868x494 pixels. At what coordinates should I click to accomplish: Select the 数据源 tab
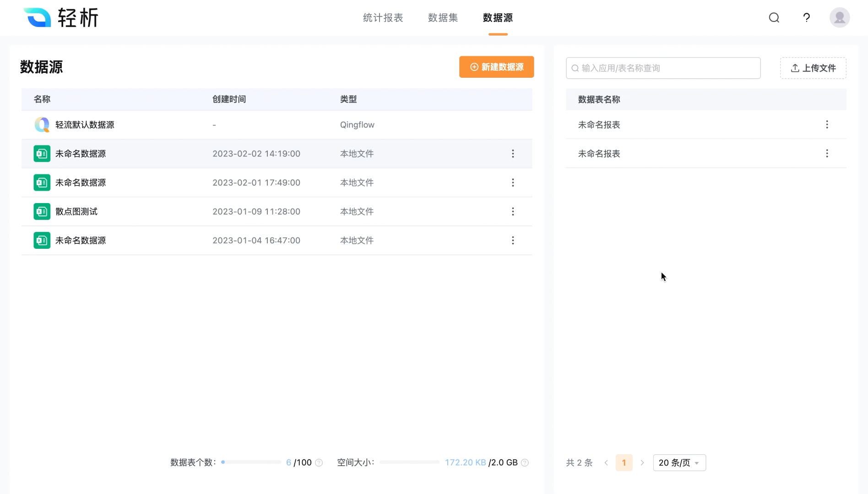(498, 17)
